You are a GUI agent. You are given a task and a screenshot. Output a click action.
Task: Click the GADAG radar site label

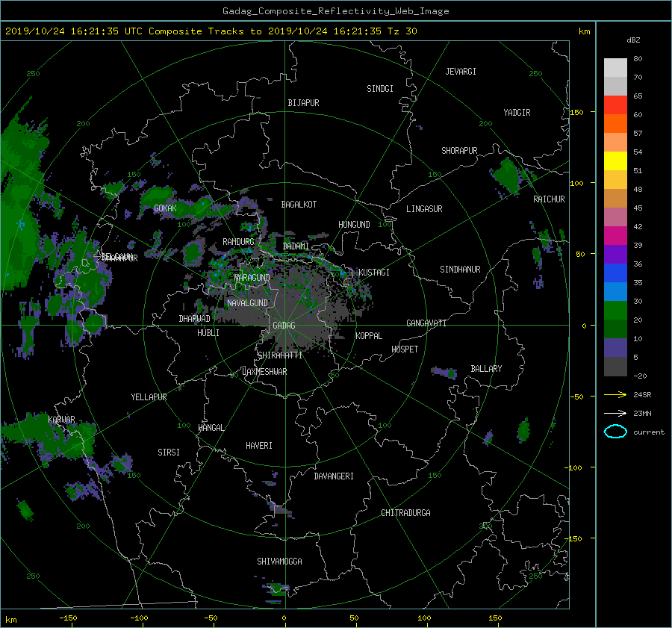pyautogui.click(x=284, y=326)
